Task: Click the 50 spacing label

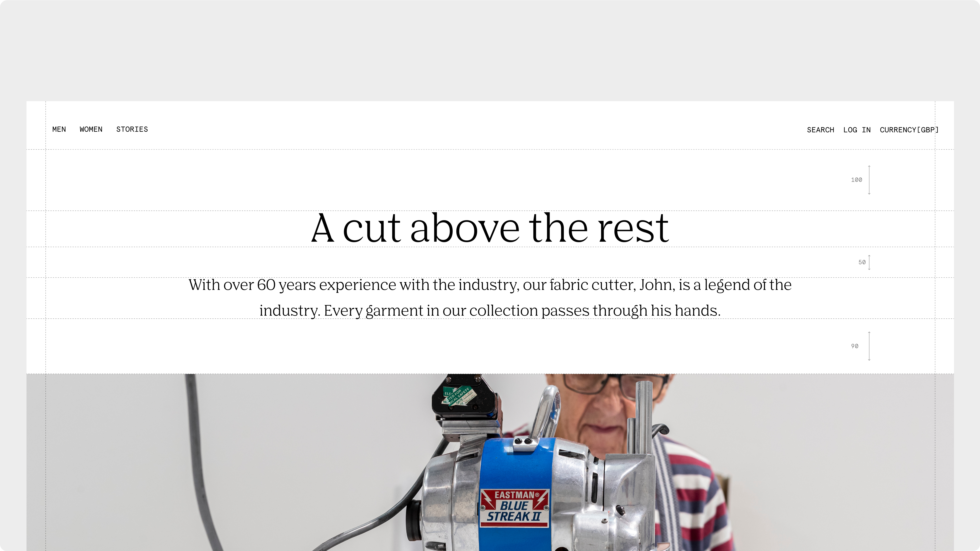Action: coord(862,262)
